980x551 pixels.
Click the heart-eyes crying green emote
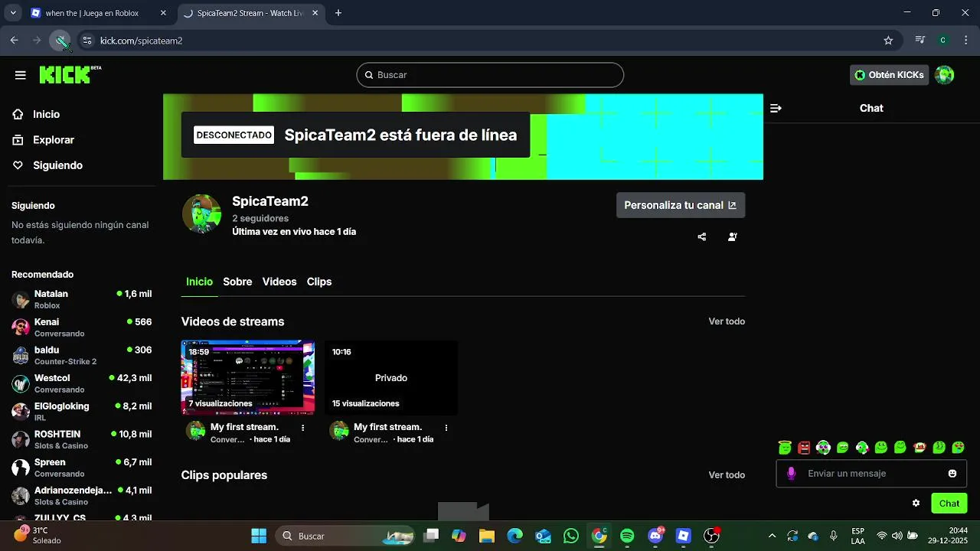[x=958, y=448]
